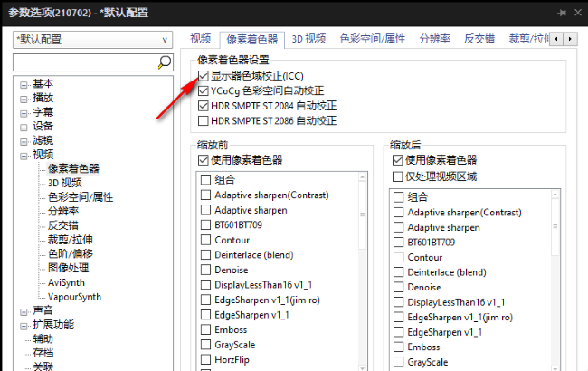The image size is (588, 371).
Task: Expand the 基本 tree node
Action: pos(24,84)
